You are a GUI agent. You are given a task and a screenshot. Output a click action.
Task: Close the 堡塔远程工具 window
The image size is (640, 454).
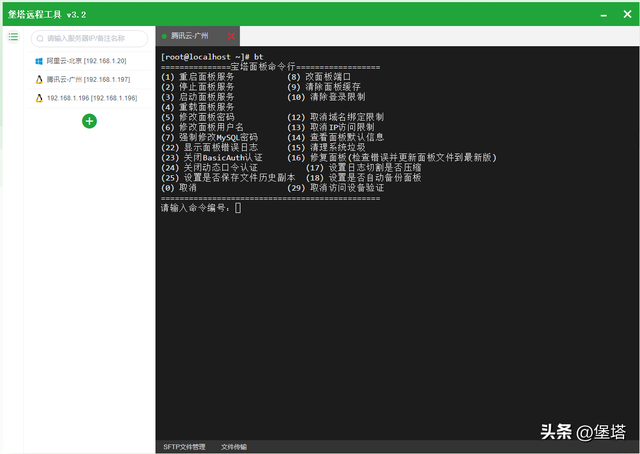pyautogui.click(x=625, y=14)
